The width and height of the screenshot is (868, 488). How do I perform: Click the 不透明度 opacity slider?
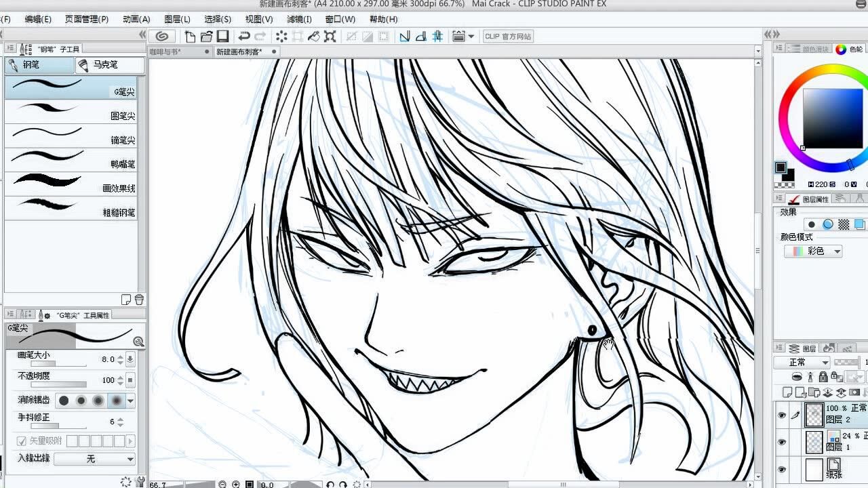(x=58, y=385)
